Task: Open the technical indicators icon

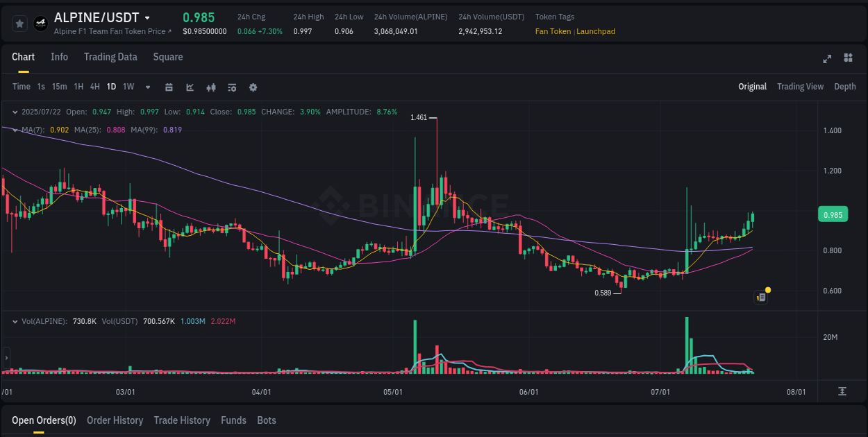Action: coord(232,87)
